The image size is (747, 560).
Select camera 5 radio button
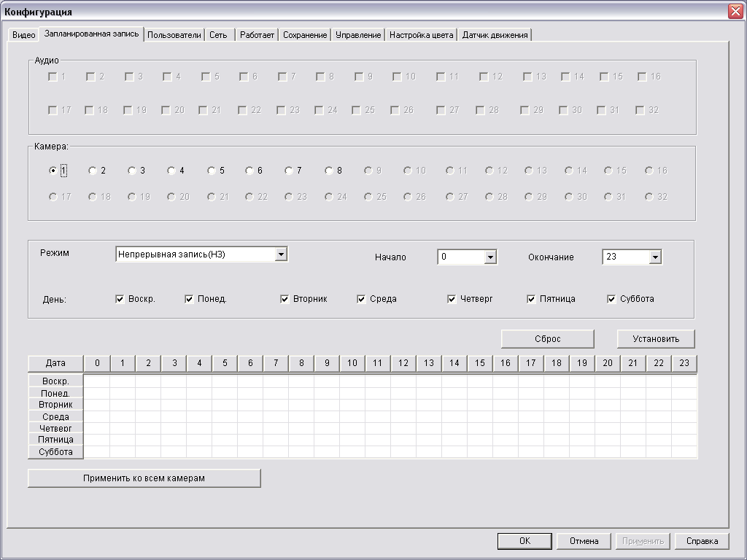[x=212, y=171]
